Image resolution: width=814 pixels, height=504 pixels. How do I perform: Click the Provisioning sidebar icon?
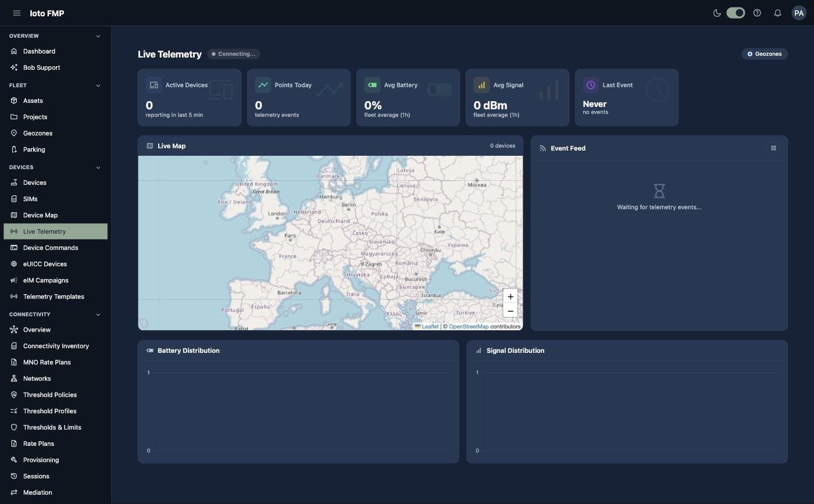pos(14,460)
